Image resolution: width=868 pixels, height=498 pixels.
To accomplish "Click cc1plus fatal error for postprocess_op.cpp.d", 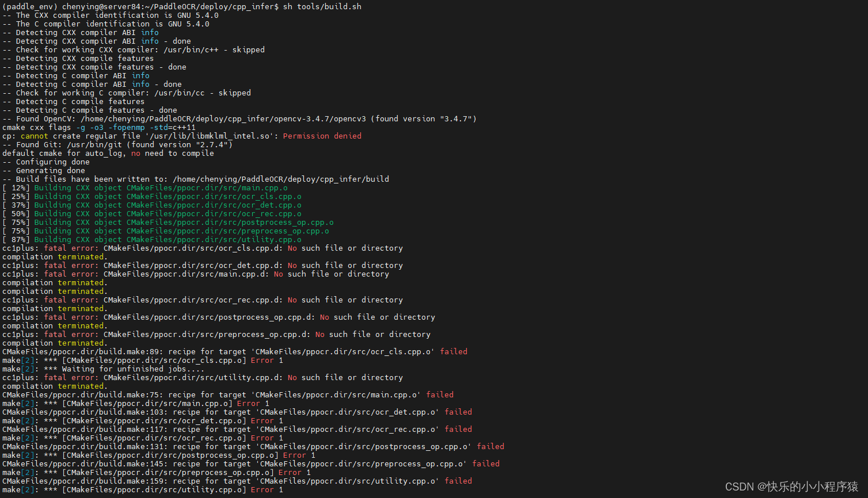I will (x=219, y=317).
